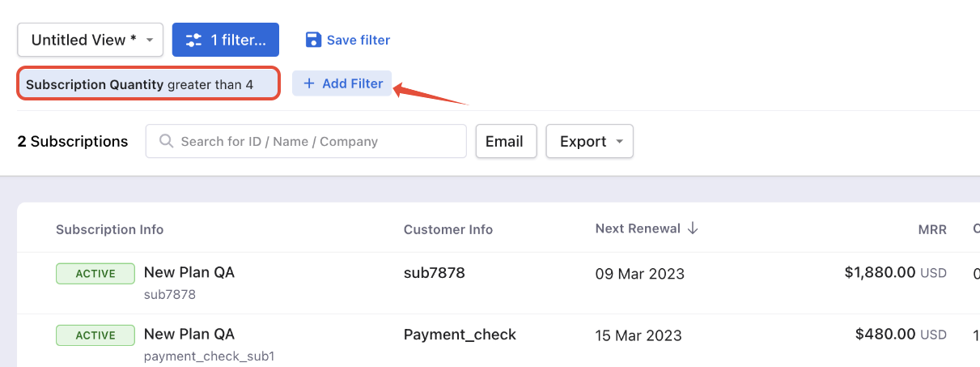
Task: Click the Save filter link
Action: click(x=348, y=40)
